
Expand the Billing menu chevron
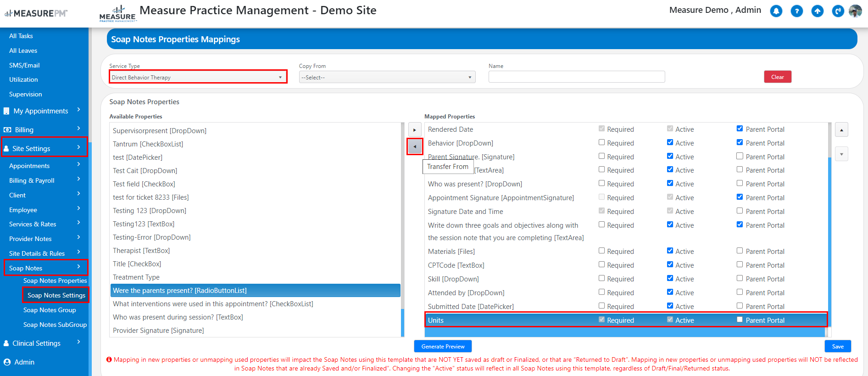(x=79, y=129)
